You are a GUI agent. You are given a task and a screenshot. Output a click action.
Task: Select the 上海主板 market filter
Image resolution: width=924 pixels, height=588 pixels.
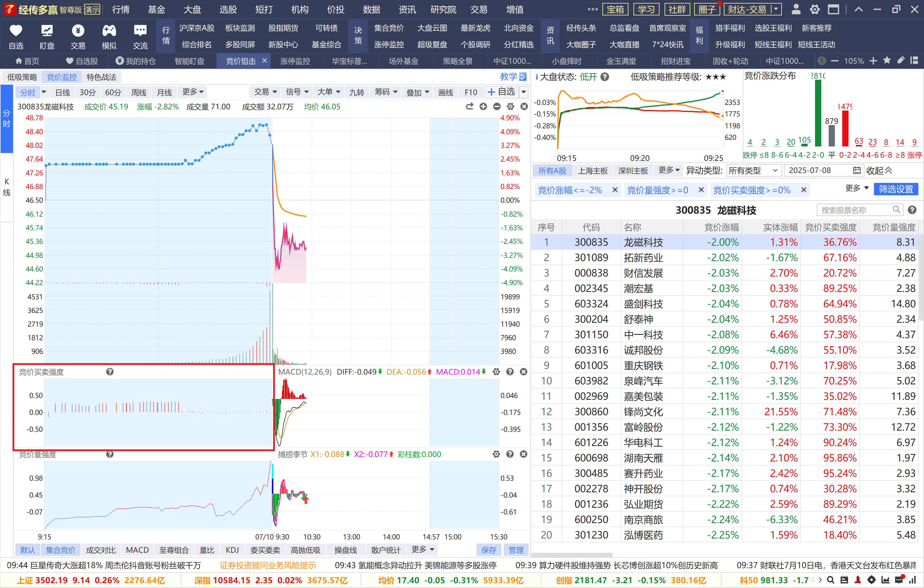click(593, 170)
